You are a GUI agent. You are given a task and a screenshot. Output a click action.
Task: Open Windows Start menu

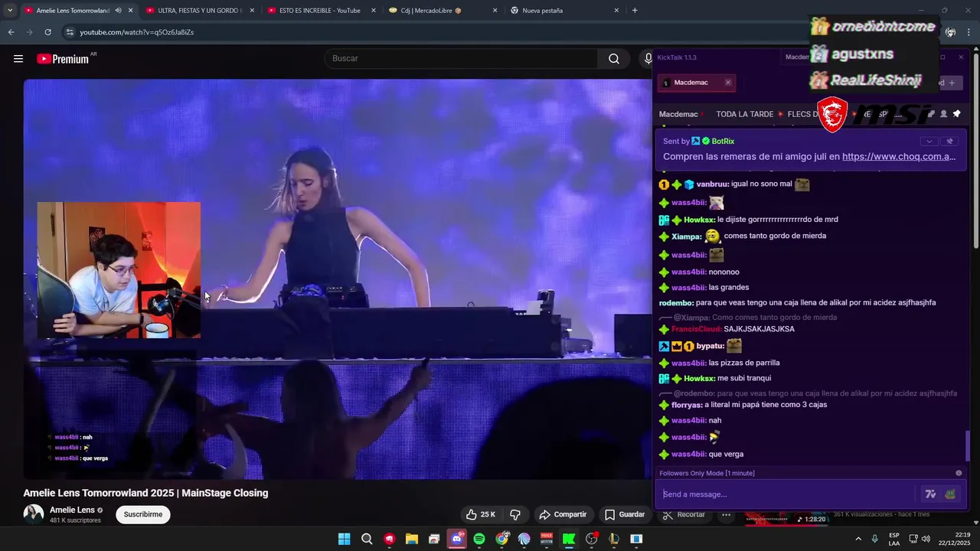(x=345, y=539)
